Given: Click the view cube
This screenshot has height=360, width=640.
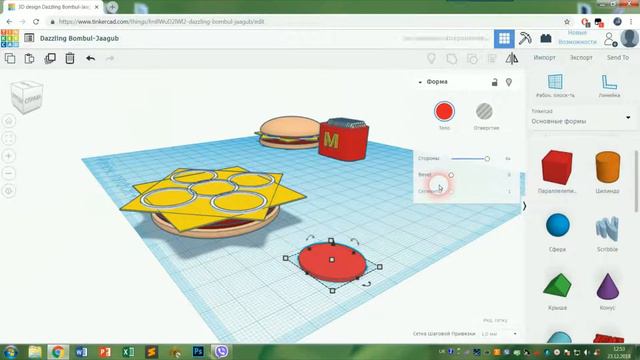Looking at the screenshot, I should (27, 97).
